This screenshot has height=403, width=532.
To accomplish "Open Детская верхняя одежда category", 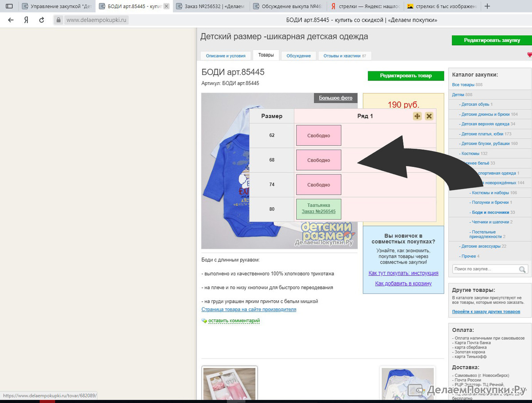I will (x=485, y=124).
